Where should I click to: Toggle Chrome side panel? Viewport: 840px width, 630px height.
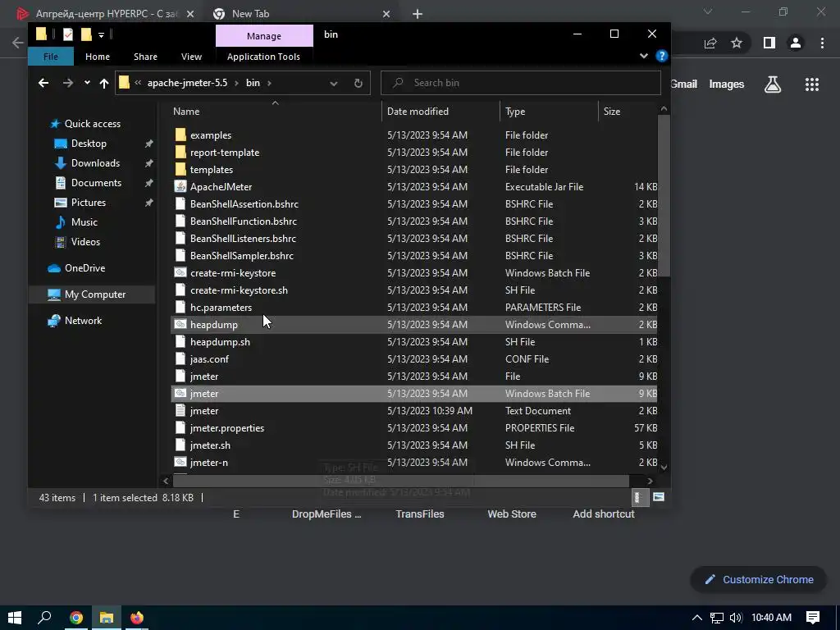769,43
